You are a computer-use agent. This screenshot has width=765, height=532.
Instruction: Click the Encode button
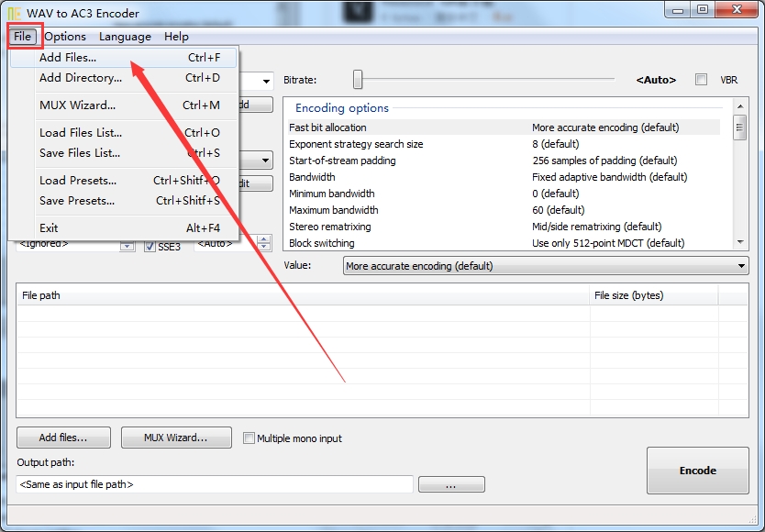[x=698, y=471]
